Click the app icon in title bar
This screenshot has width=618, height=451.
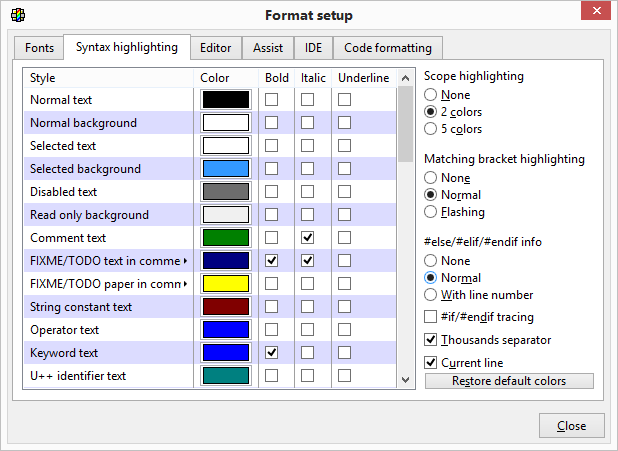point(17,15)
